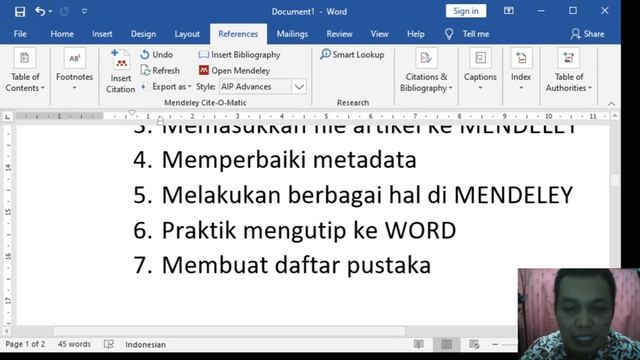Open the Help tab
The image size is (640, 360).
[416, 34]
